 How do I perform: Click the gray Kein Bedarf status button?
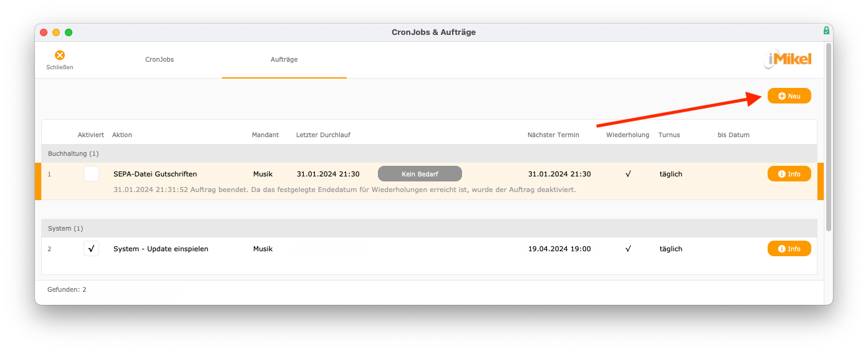click(x=420, y=174)
